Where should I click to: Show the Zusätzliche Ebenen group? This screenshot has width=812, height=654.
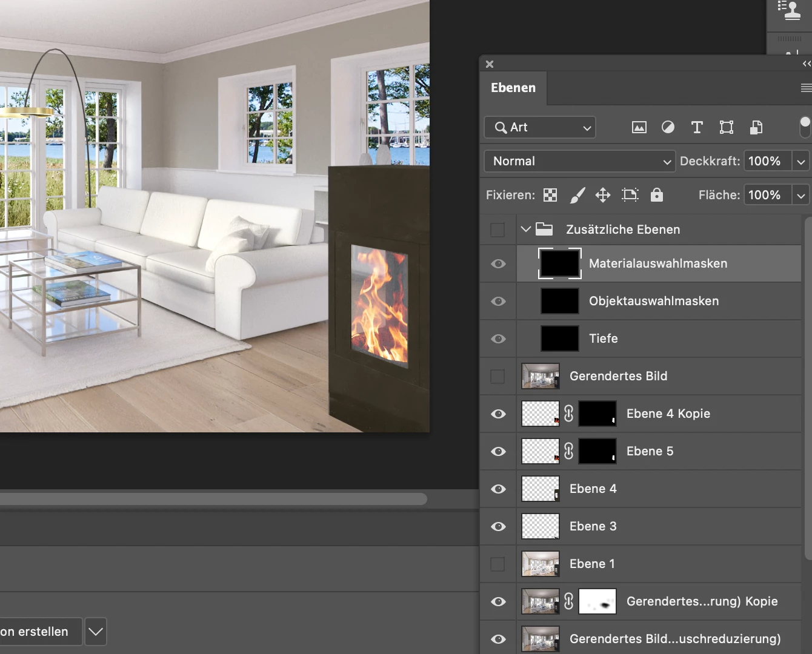(498, 230)
